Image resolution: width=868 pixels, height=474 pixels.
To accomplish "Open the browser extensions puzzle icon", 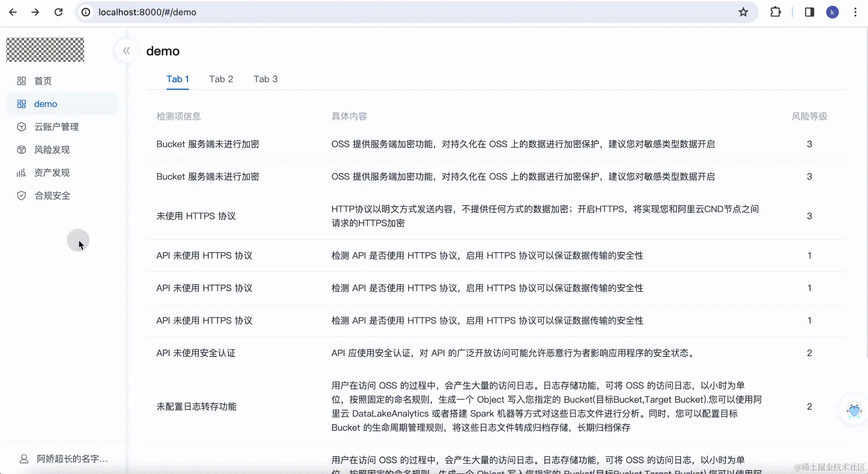I will (775, 12).
